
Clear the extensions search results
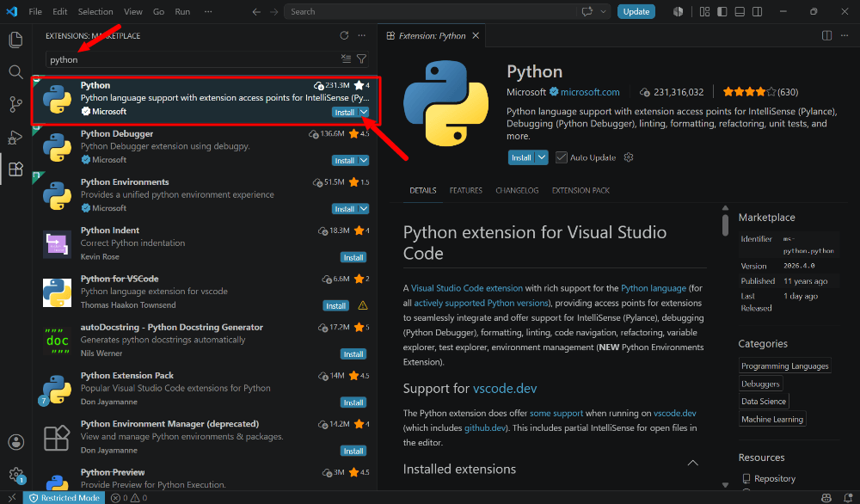pos(346,58)
